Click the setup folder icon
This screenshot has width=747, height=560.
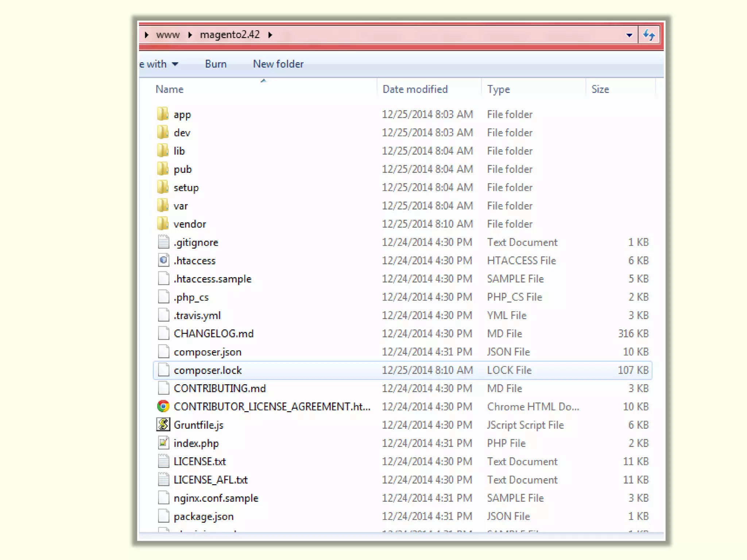163,187
